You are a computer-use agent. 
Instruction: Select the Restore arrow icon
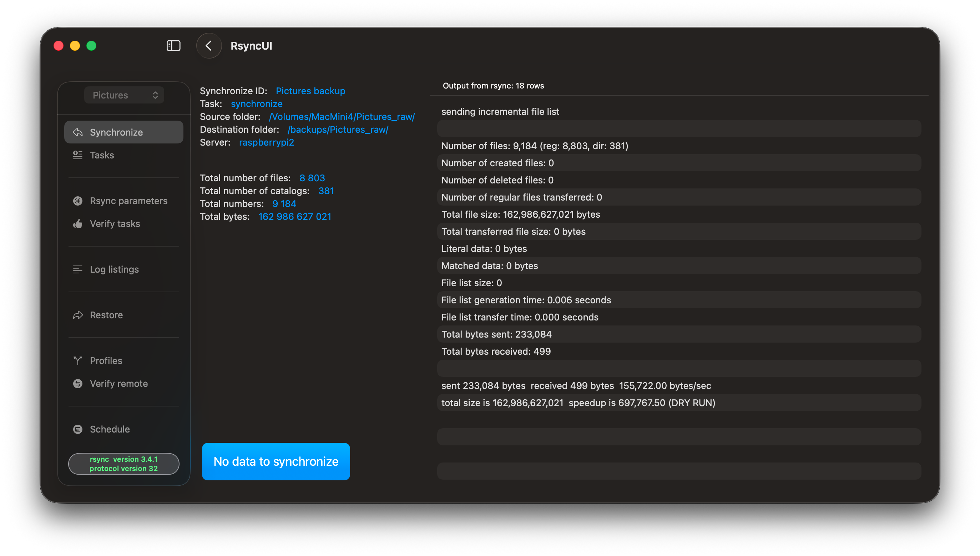[78, 315]
